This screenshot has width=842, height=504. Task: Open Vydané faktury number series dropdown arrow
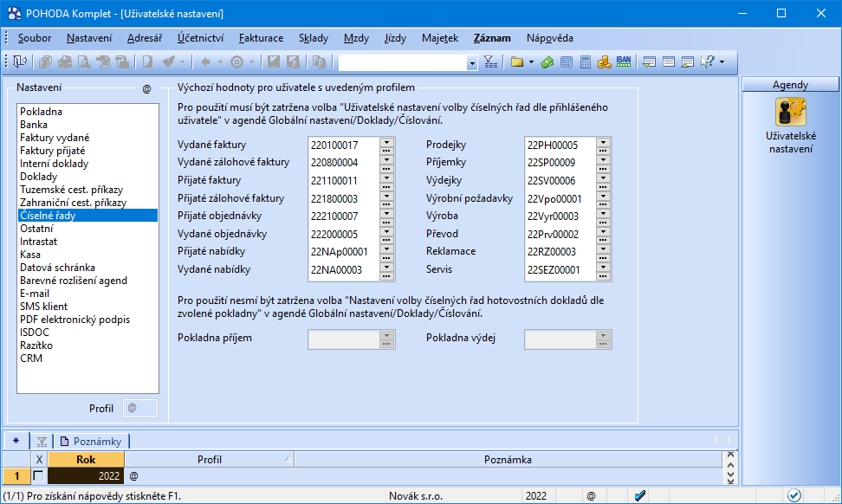click(x=386, y=142)
